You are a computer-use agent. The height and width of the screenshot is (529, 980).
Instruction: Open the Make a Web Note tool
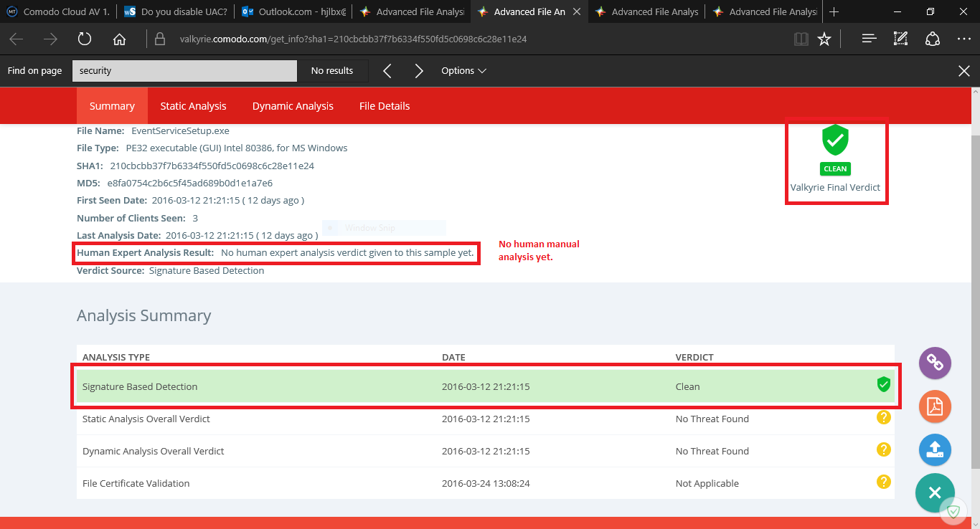[x=900, y=39]
